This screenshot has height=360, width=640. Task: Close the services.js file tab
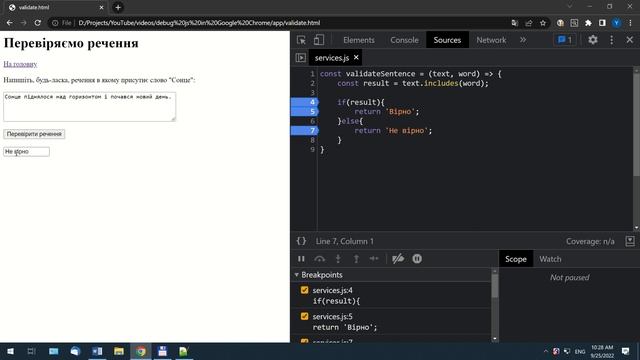click(x=356, y=57)
